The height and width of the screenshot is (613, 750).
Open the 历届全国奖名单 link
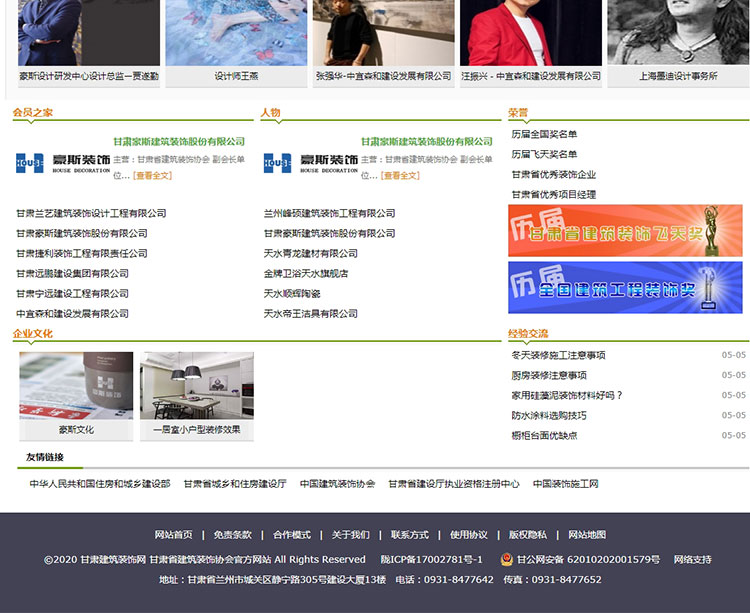pyautogui.click(x=544, y=134)
